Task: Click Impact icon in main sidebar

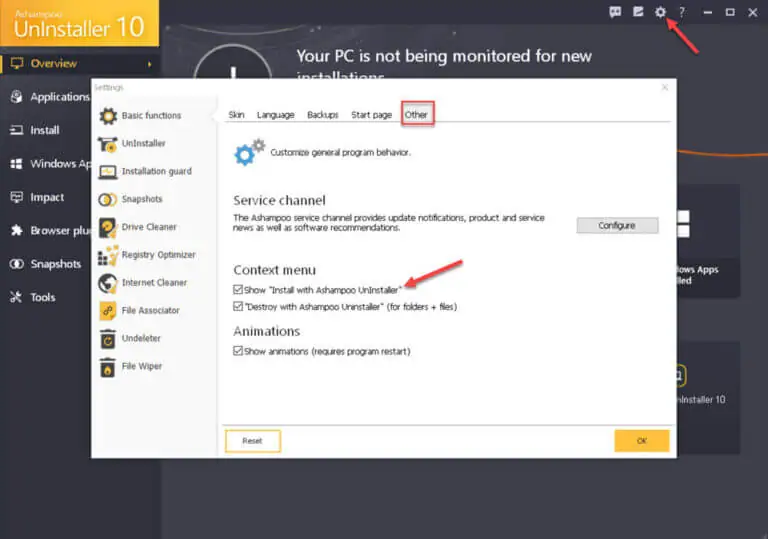Action: pos(17,197)
